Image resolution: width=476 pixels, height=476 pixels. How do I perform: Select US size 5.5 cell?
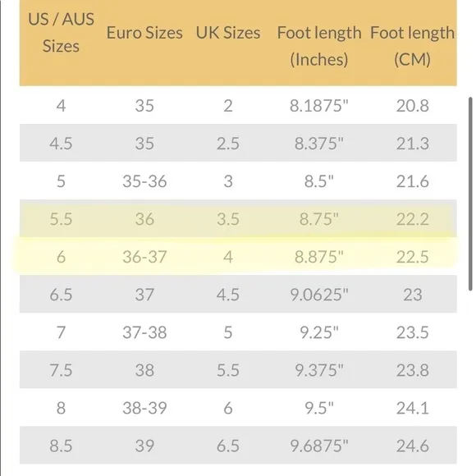point(61,219)
